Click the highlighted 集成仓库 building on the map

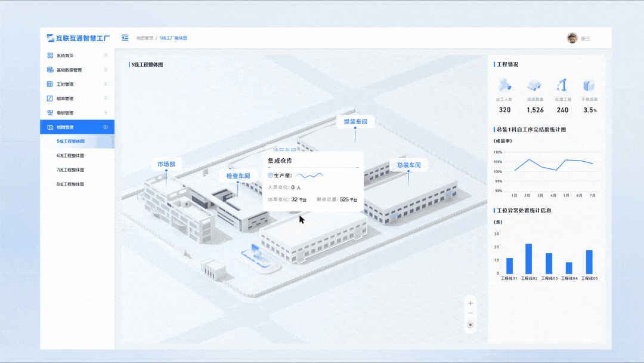pyautogui.click(x=313, y=238)
